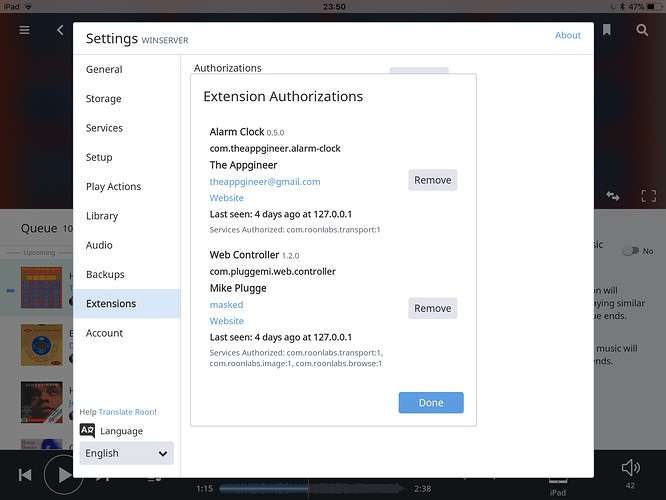Click com.pluggemi.web.controller identifier text

tap(273, 271)
